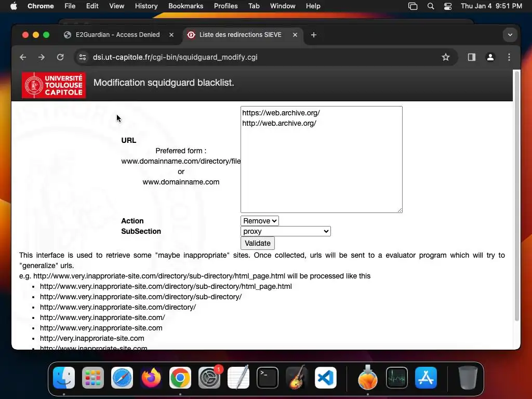Open Visual Studio Code from the dock
This screenshot has height=399, width=532.
point(326,378)
